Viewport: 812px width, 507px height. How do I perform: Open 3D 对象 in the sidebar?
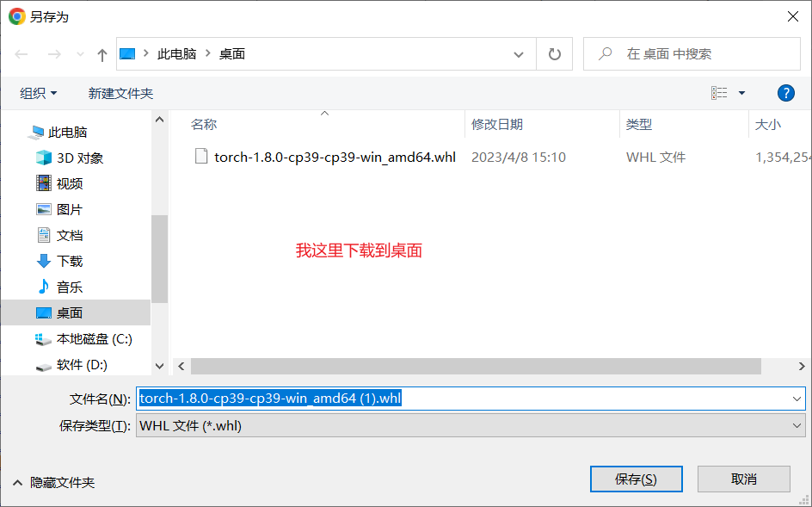pyautogui.click(x=80, y=158)
